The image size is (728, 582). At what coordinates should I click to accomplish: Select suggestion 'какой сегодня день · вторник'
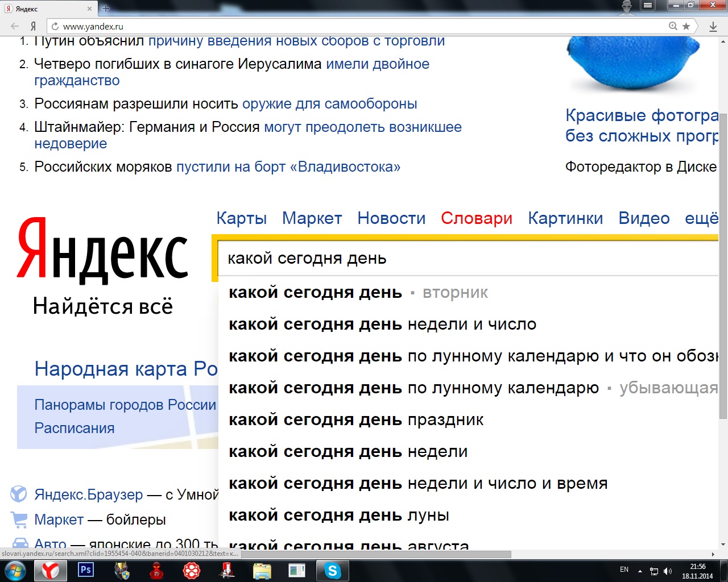click(468, 293)
